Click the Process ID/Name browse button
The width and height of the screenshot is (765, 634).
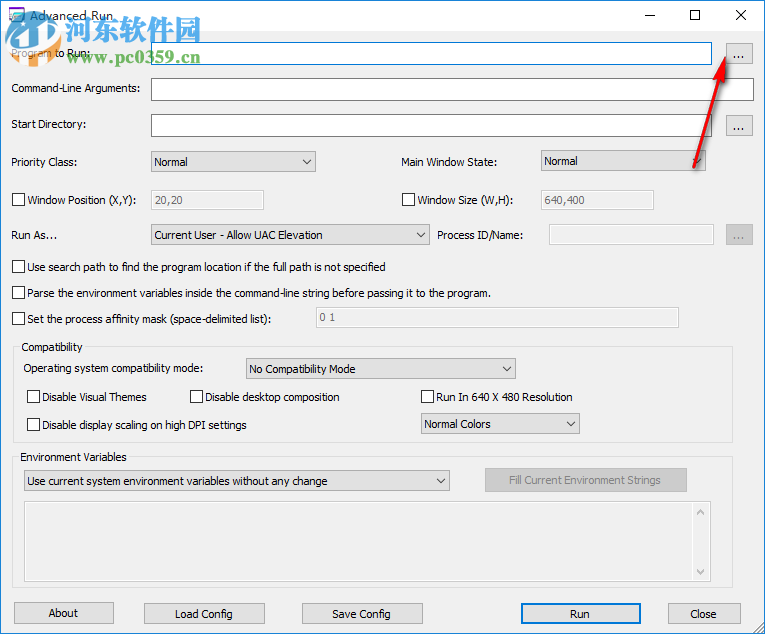pos(739,235)
